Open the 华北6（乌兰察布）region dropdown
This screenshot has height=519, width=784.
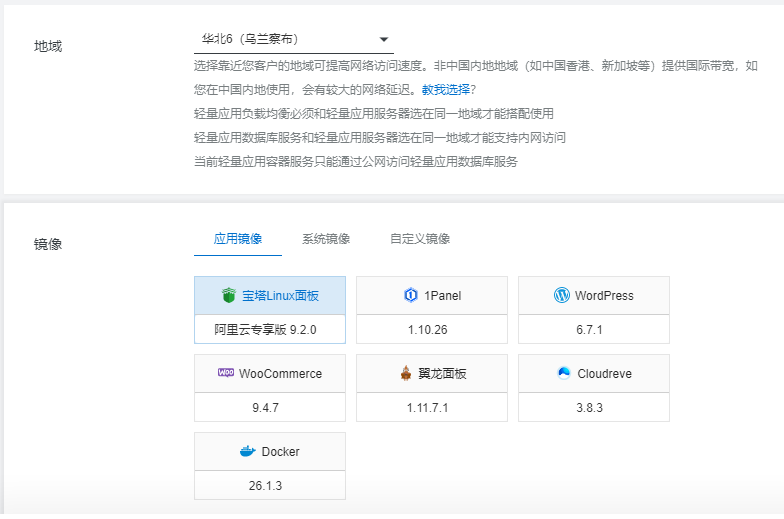point(294,40)
